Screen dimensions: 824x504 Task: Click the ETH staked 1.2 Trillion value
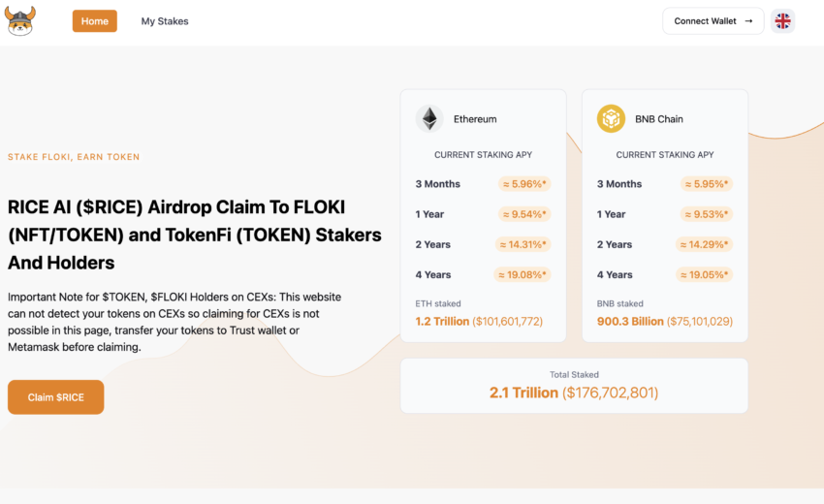point(479,321)
